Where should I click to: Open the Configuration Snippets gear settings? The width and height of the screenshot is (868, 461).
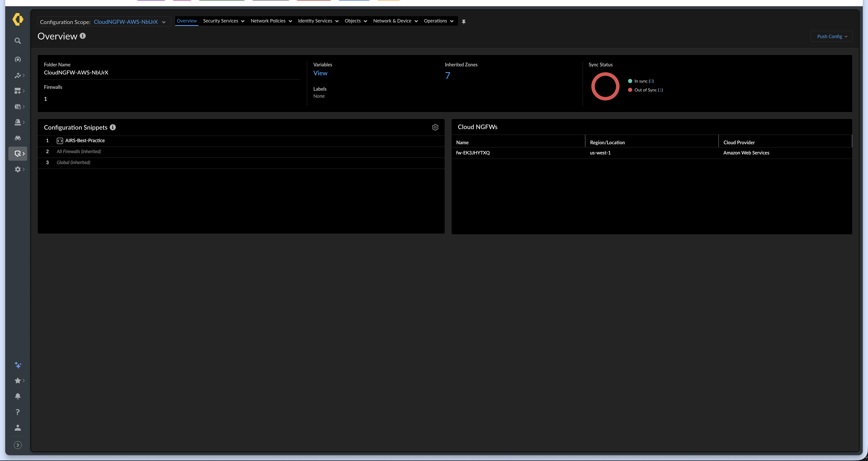435,127
